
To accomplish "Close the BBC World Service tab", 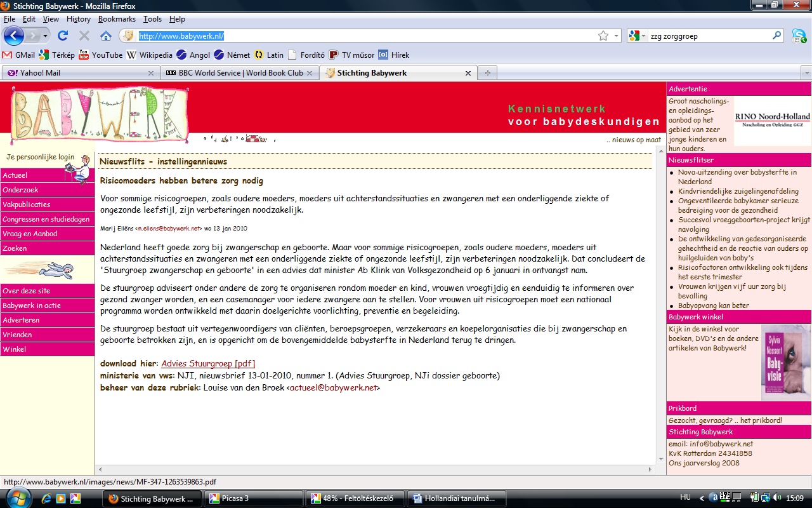I will (x=310, y=73).
